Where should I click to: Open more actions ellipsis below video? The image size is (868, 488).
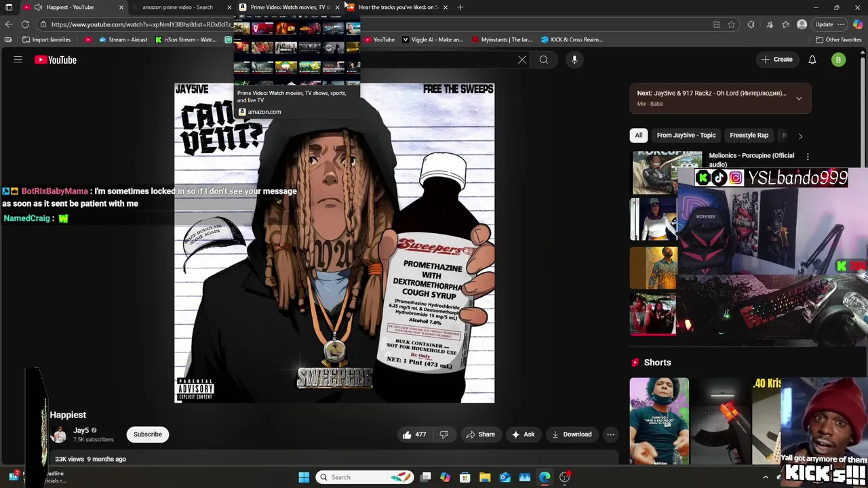click(610, 434)
